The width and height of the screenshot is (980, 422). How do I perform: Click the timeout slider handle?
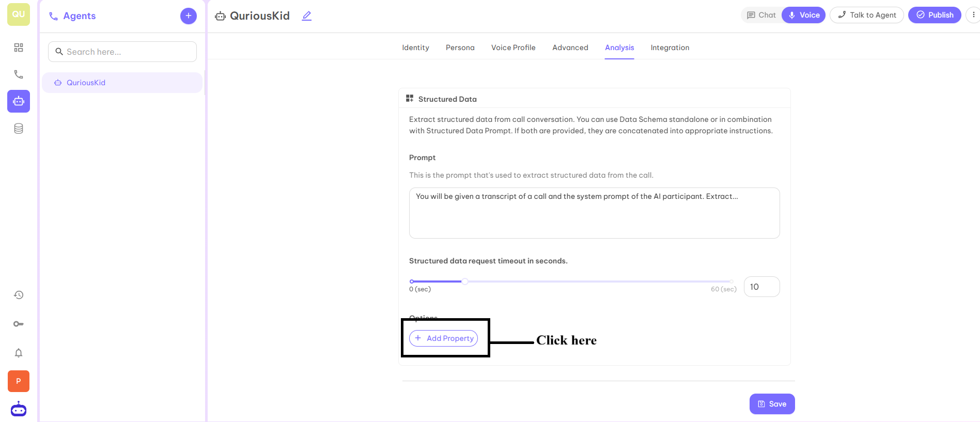(x=465, y=282)
